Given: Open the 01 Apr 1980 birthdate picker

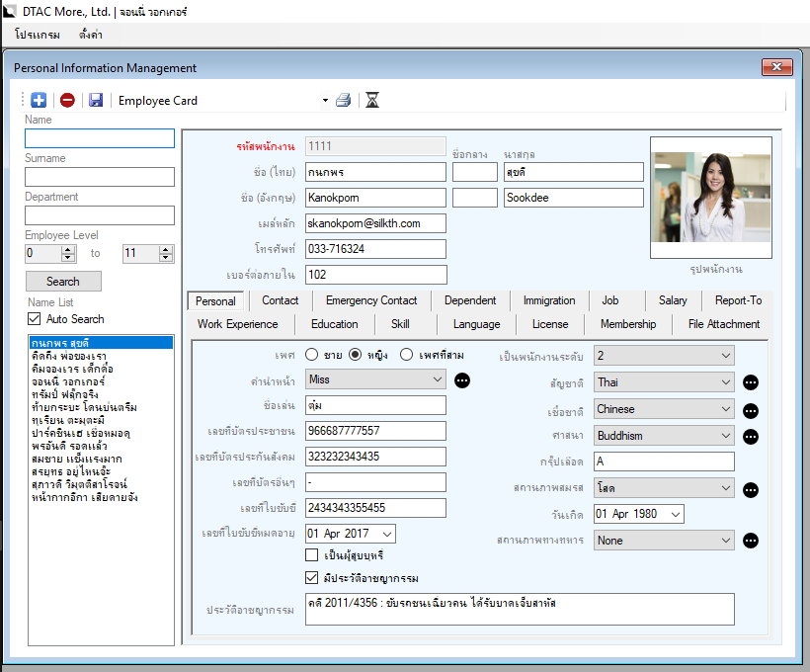Looking at the screenshot, I should pos(675,515).
